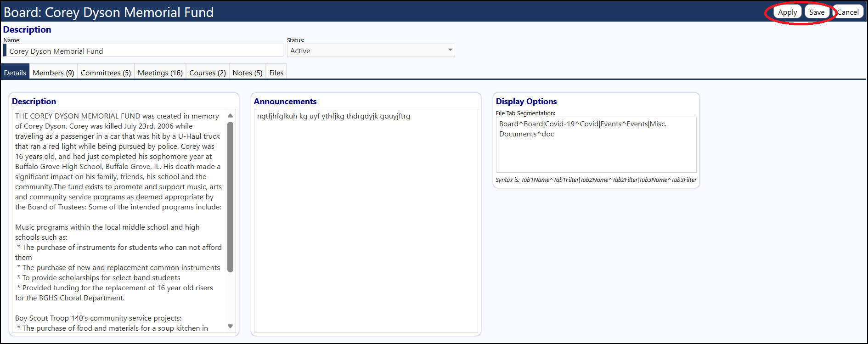Screen dimensions: 868x344
Task: Open the Committees (5) tab
Action: click(x=106, y=73)
